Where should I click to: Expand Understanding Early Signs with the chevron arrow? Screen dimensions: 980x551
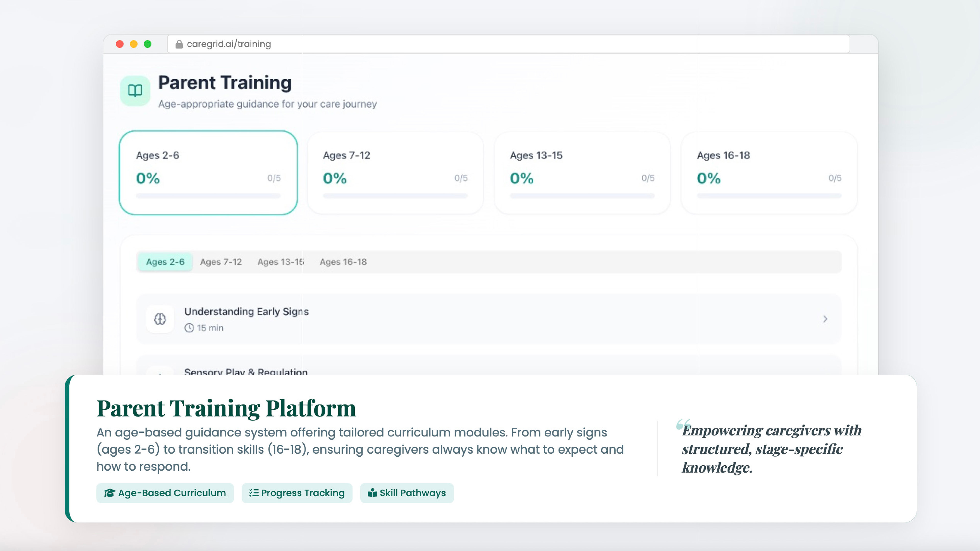[x=825, y=319]
